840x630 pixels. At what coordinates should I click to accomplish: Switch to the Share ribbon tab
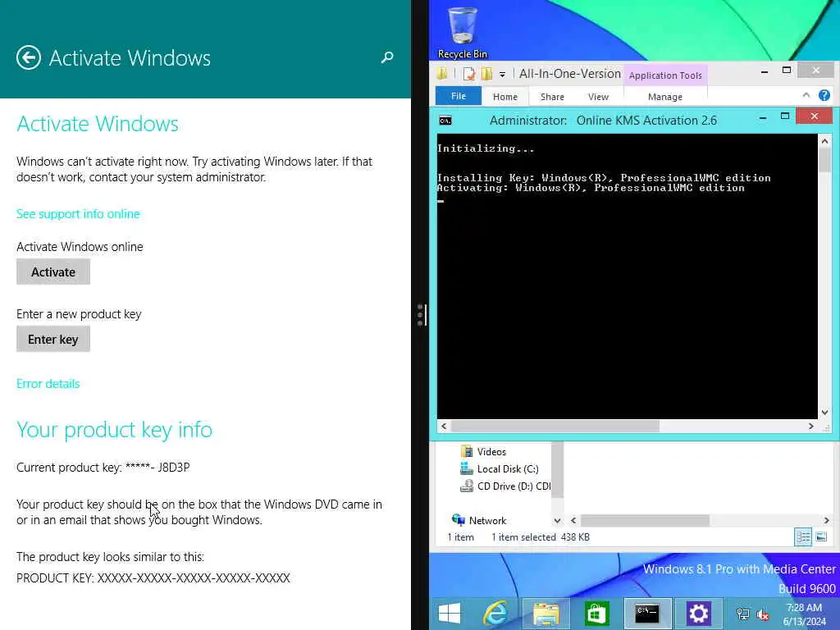552,97
